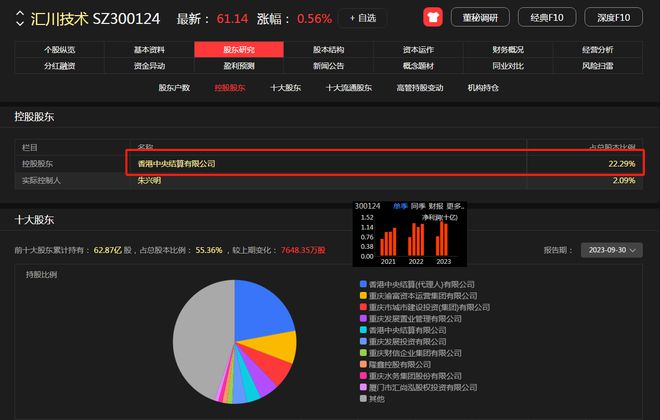Image resolution: width=660 pixels, height=420 pixels.
Task: Toggle red swatch of 重庆市城市建设投资(集团)有限公司
Action: pyautogui.click(x=363, y=307)
